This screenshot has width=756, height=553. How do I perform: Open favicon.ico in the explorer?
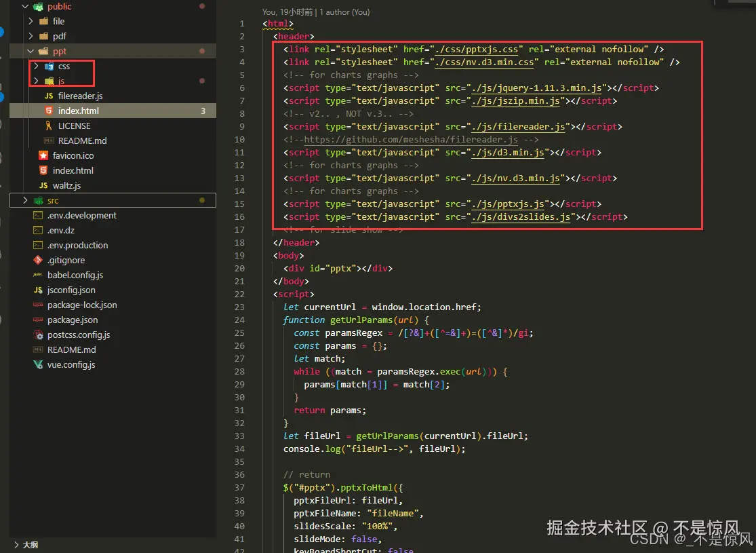click(x=73, y=155)
